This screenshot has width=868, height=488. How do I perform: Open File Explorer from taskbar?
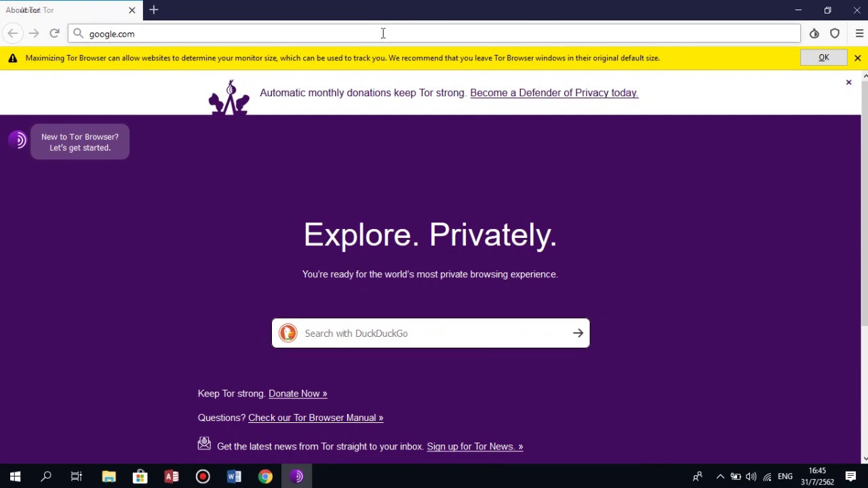click(x=108, y=476)
